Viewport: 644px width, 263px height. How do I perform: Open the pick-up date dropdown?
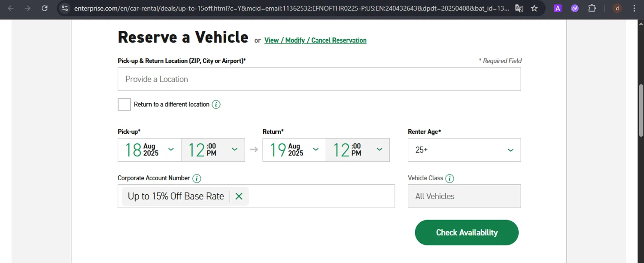(149, 150)
